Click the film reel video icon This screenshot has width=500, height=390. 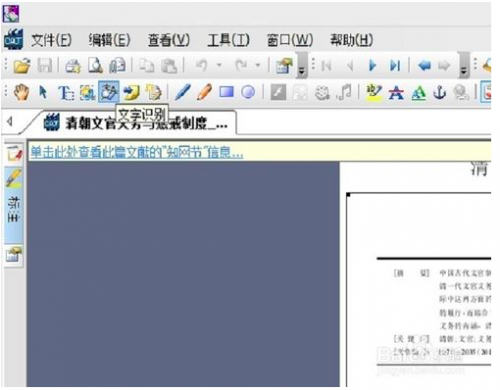coord(322,92)
